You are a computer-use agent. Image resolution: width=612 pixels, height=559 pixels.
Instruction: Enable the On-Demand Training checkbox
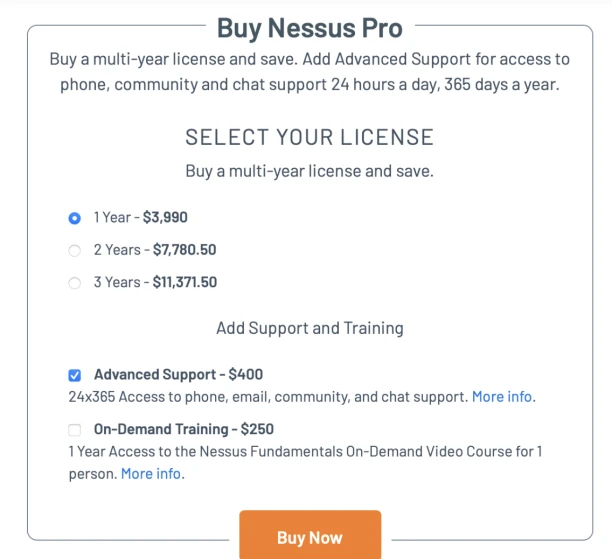(74, 430)
